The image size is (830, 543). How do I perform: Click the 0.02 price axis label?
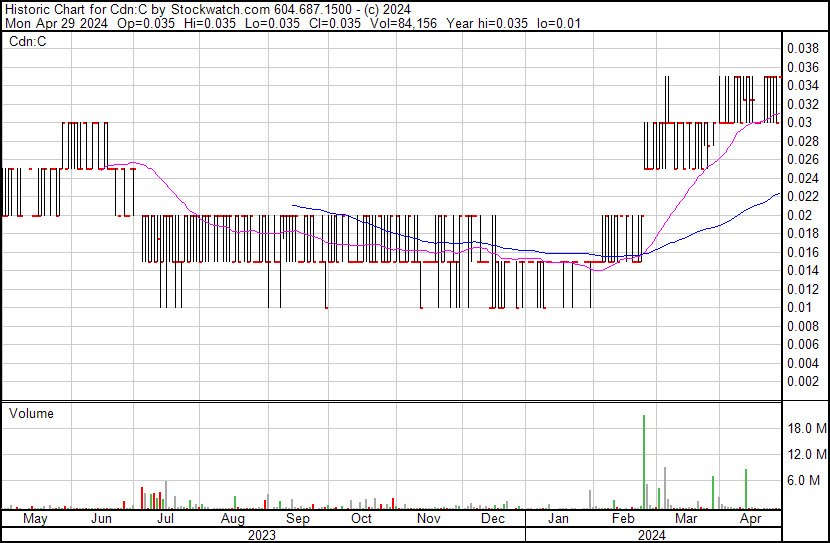point(800,215)
